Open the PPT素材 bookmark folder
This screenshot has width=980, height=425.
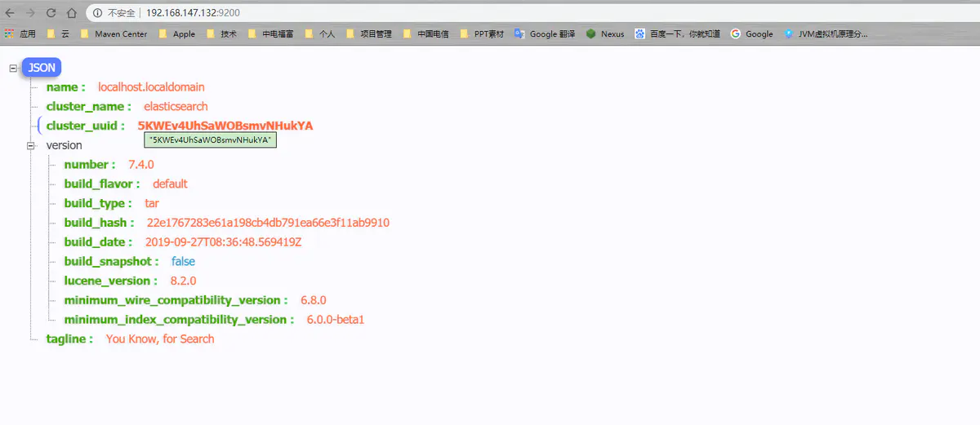pyautogui.click(x=483, y=33)
